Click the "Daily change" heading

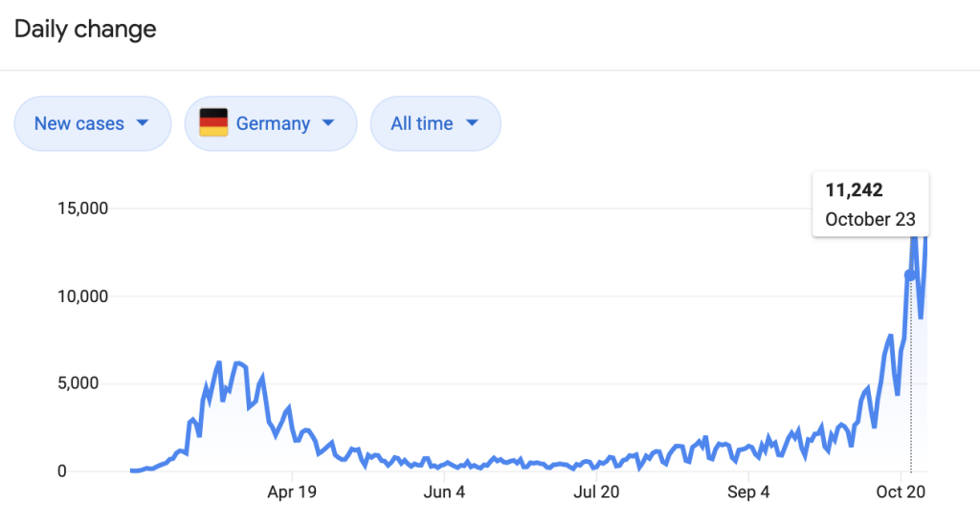point(85,30)
